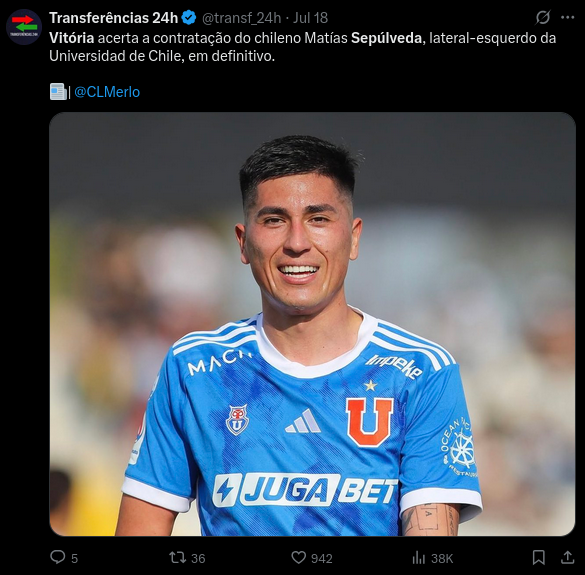Click the 36 reposts count

point(198,558)
